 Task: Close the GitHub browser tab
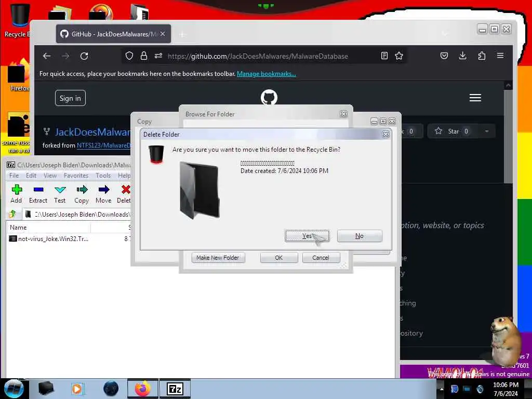click(x=163, y=34)
